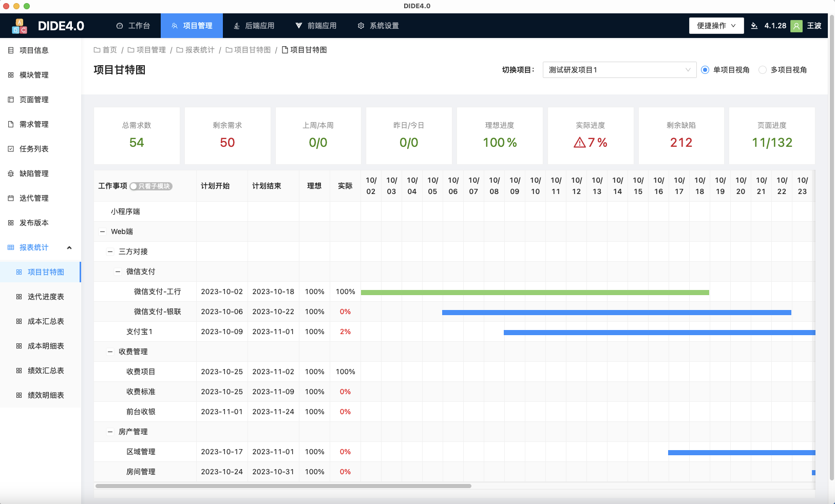Click the 剩余缺陷 212 value
835x504 pixels.
pos(681,143)
